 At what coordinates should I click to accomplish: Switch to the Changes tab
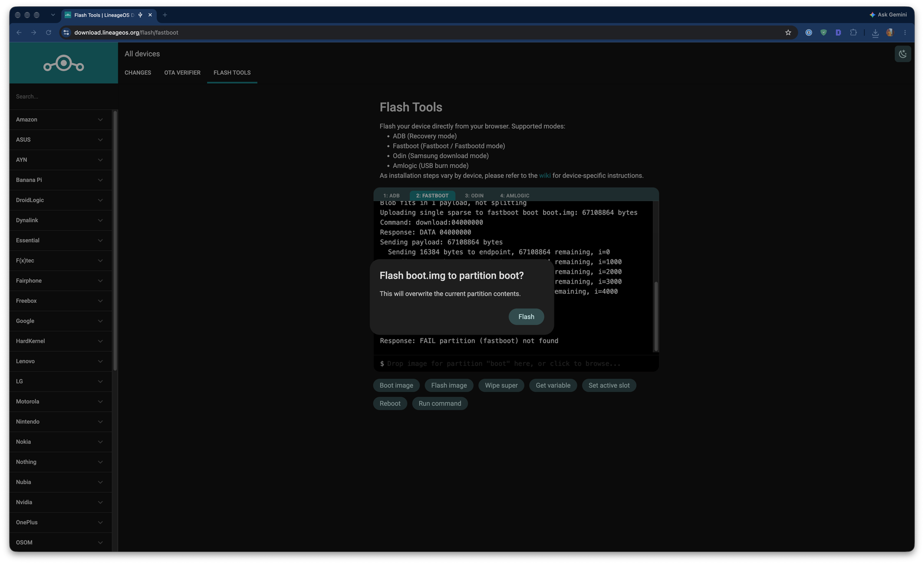click(x=138, y=73)
